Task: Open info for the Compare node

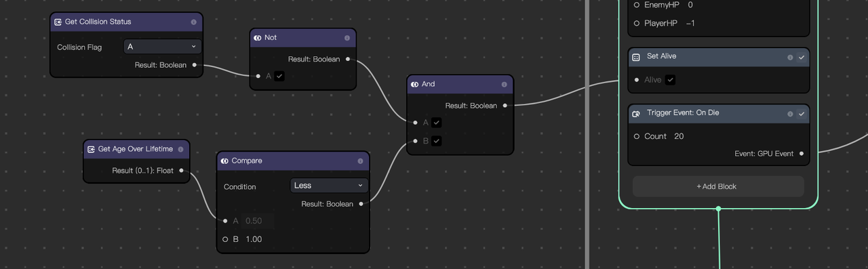Action: 360,161
